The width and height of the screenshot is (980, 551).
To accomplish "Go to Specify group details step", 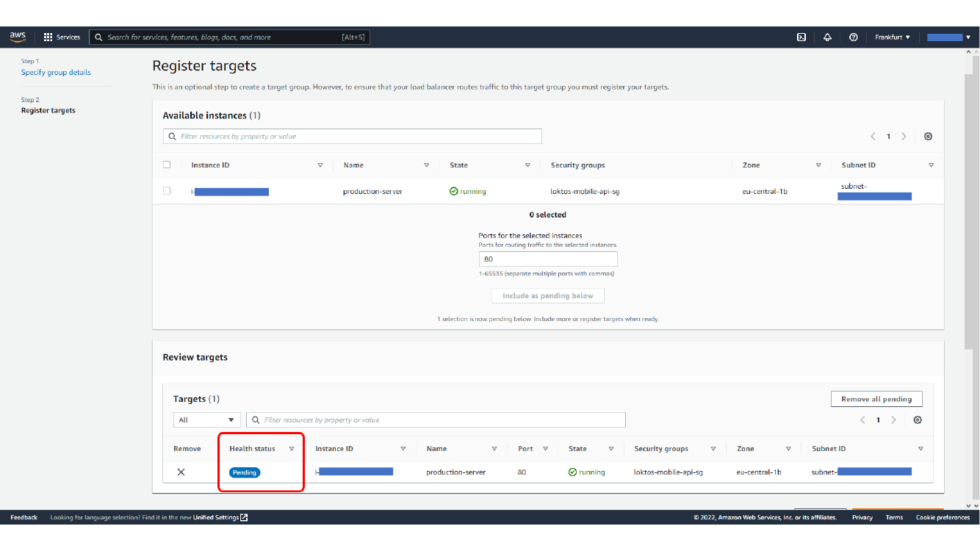I will pyautogui.click(x=56, y=73).
